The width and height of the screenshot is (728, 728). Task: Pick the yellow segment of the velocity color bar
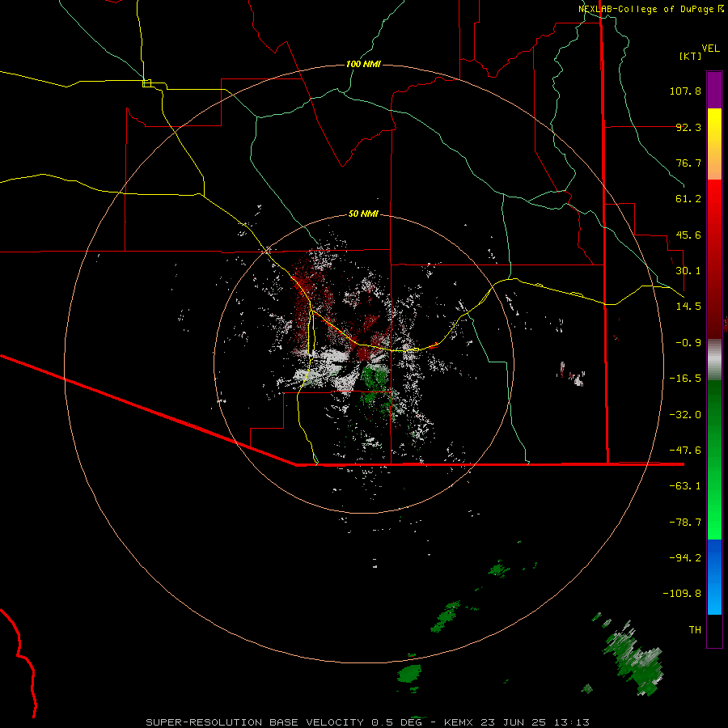coord(714,144)
